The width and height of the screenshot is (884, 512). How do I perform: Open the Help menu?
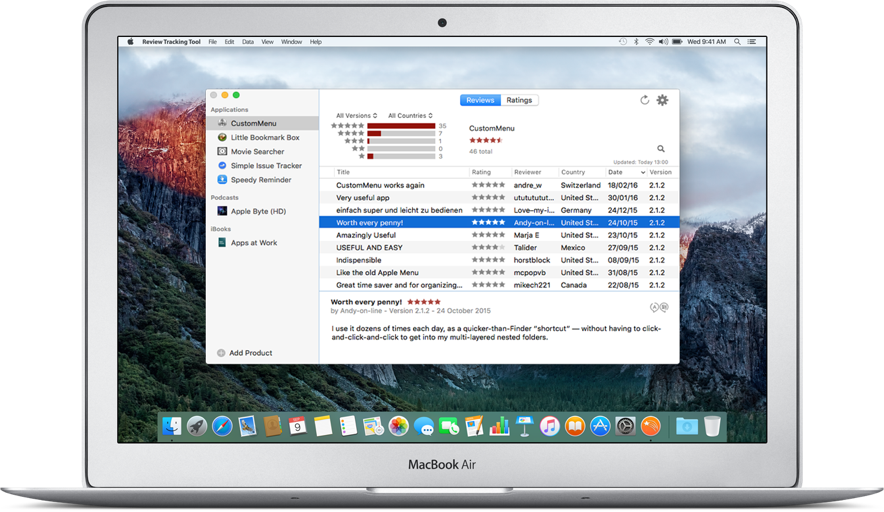click(x=316, y=42)
